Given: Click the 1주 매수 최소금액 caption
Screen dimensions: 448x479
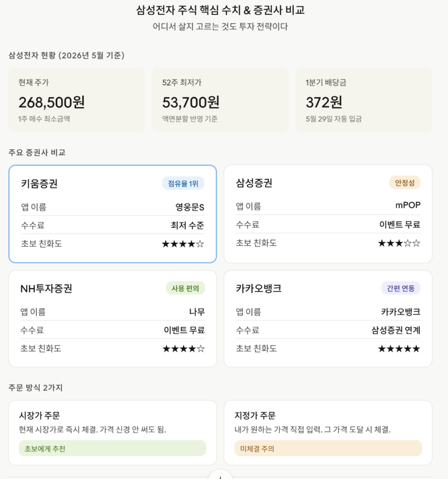Looking at the screenshot, I should pyautogui.click(x=44, y=119).
